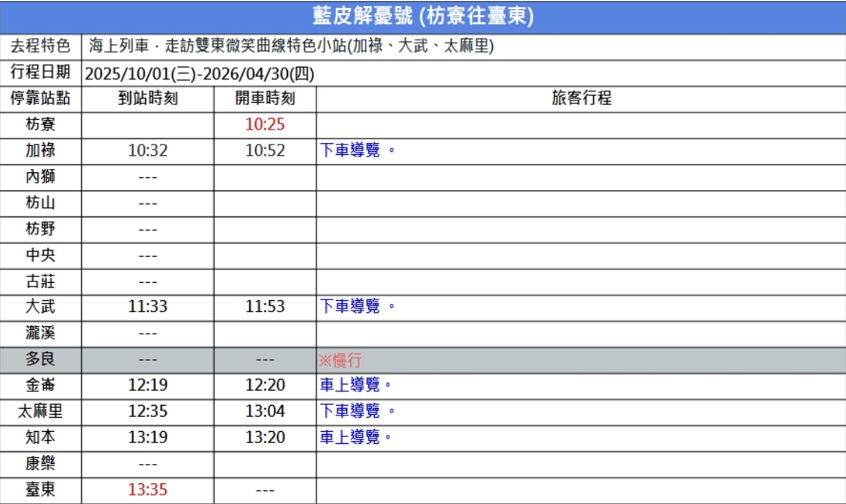Click 下車導覽 link in 大武 row
The image size is (846, 504).
pyautogui.click(x=350, y=306)
